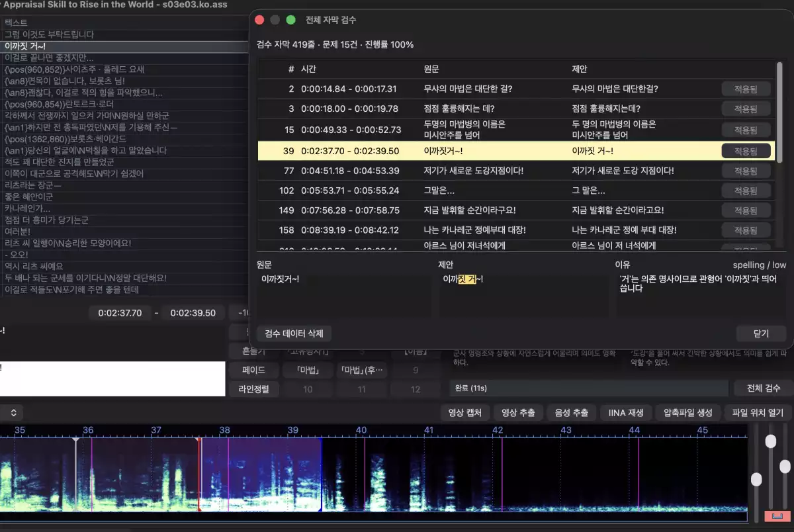Click the 제안 column header
The width and height of the screenshot is (794, 532).
(580, 69)
